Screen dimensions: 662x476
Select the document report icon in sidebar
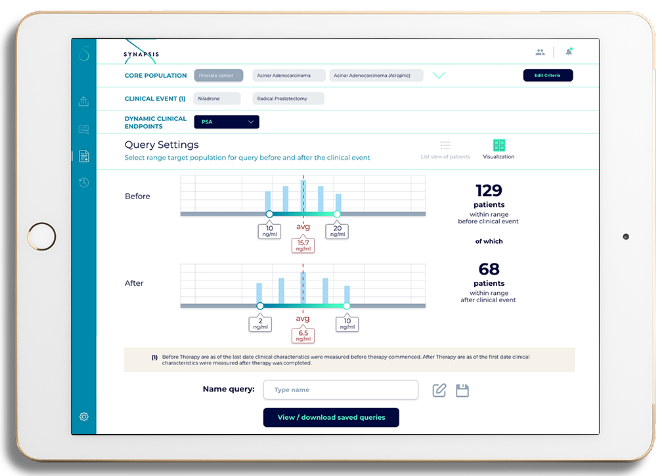click(84, 156)
